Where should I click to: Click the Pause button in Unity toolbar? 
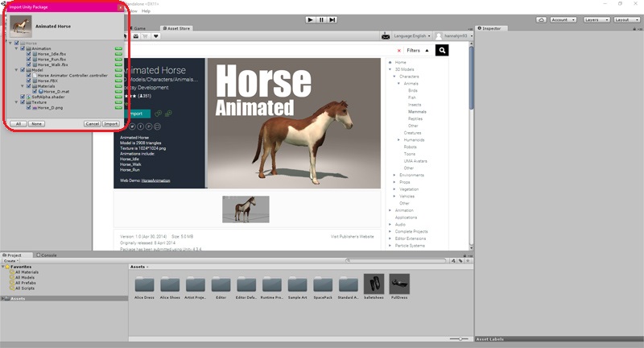click(x=321, y=19)
